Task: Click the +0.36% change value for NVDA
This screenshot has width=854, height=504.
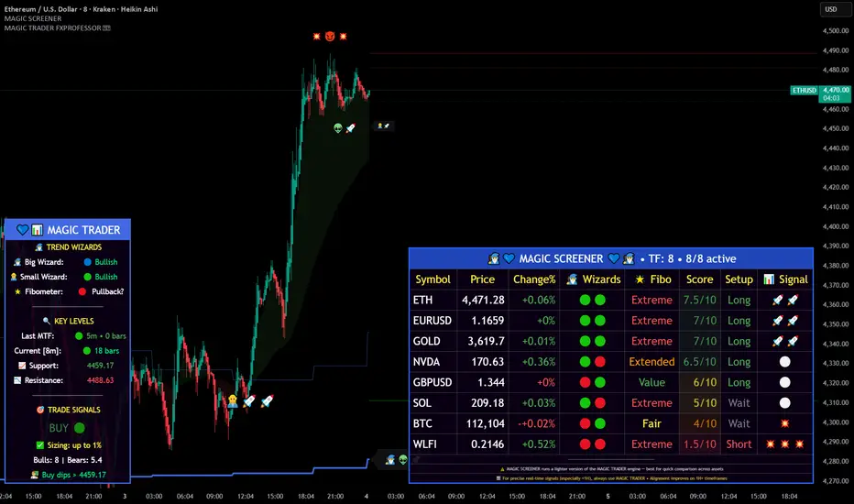Action: point(539,362)
